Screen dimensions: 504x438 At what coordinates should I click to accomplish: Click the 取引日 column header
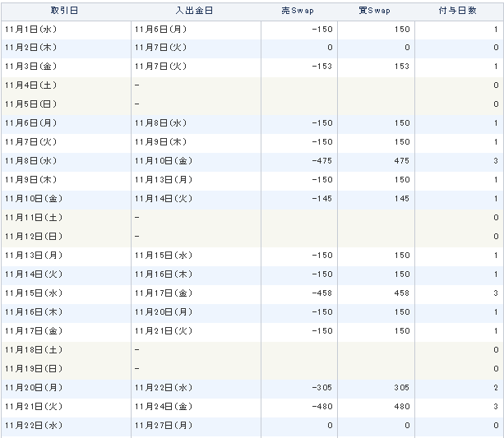coord(66,12)
